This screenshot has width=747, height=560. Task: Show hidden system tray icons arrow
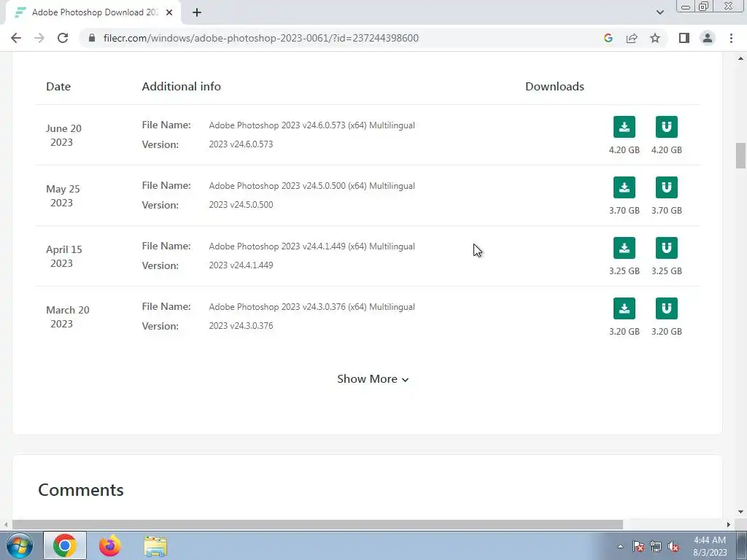620,547
